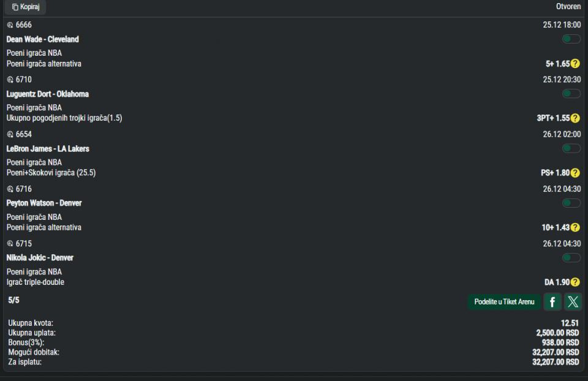
Task: Click live stats icon beside code 6666
Action: pos(10,25)
